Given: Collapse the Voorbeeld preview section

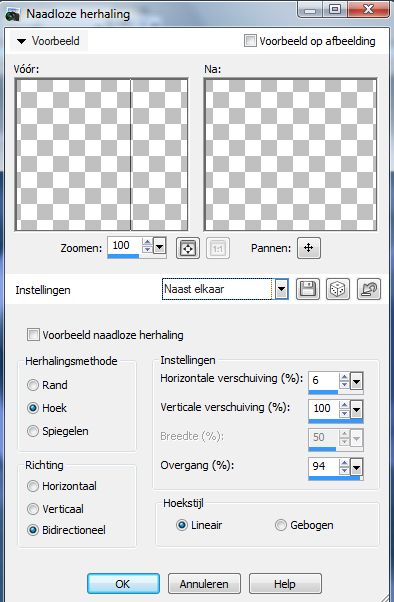Looking at the screenshot, I should [x=49, y=41].
